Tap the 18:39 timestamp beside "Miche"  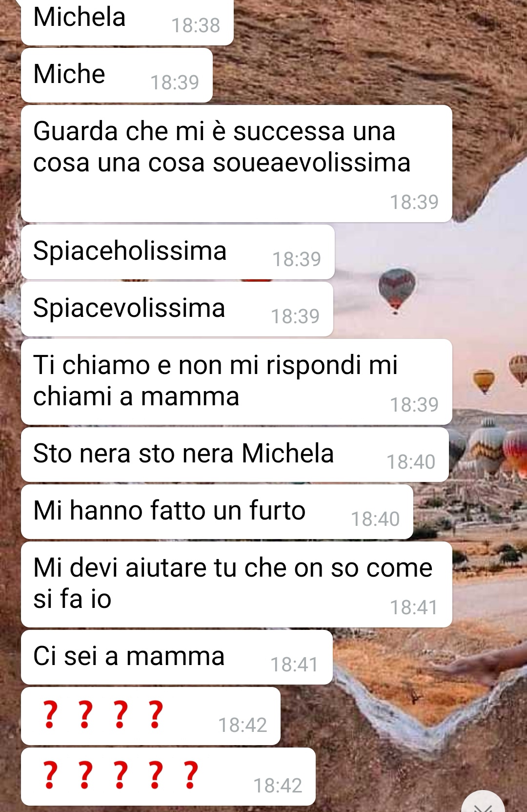click(175, 83)
